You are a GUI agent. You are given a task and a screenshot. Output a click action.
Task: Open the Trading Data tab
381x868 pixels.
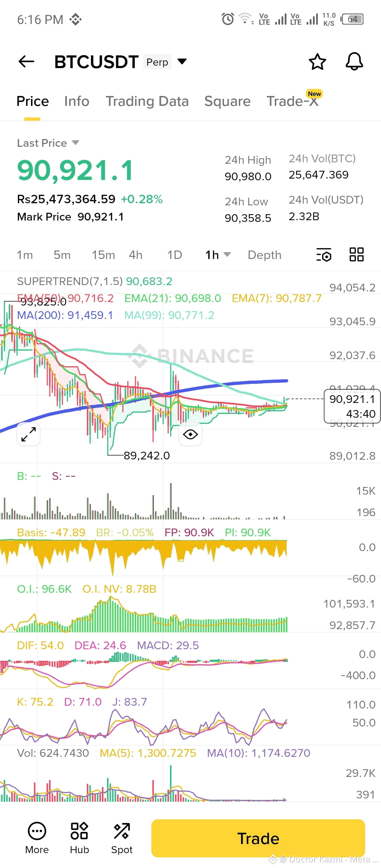(147, 101)
